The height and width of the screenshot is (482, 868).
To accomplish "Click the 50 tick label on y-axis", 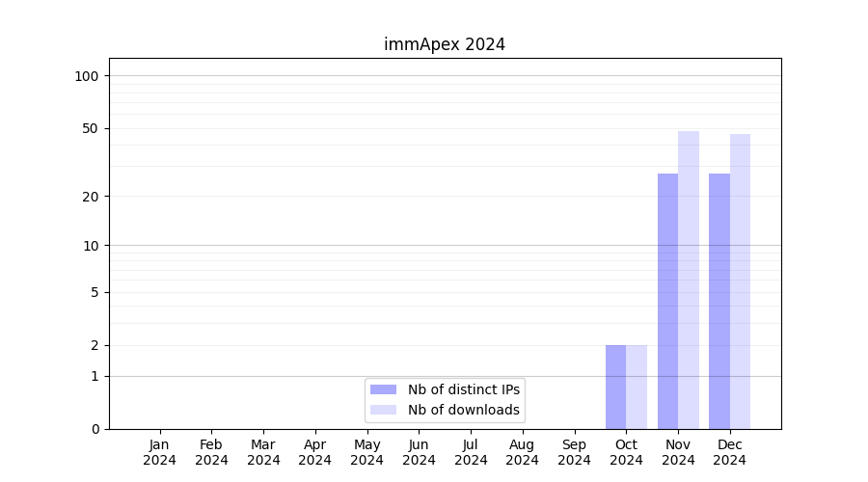I will pos(91,128).
